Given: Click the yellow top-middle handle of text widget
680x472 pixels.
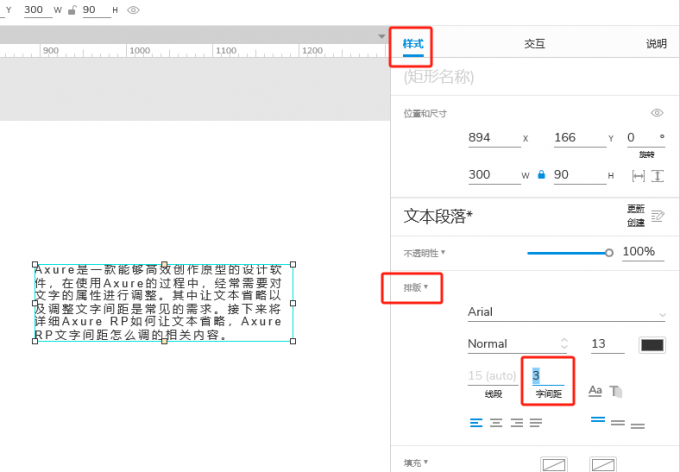Looking at the screenshot, I should tap(164, 264).
